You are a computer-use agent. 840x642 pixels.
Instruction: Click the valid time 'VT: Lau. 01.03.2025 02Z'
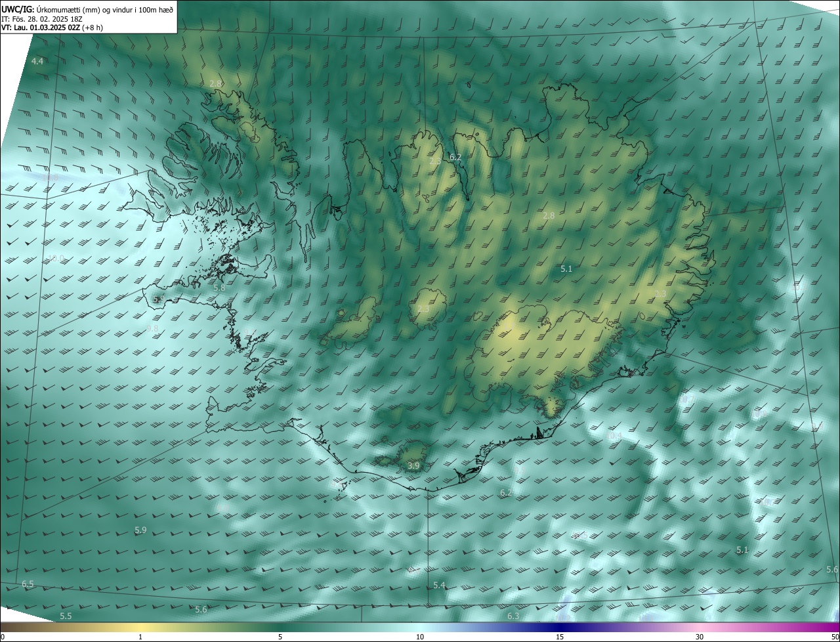[x=41, y=28]
